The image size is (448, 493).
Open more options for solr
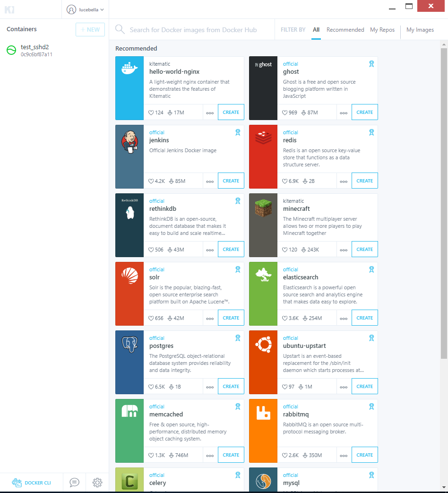pos(210,318)
